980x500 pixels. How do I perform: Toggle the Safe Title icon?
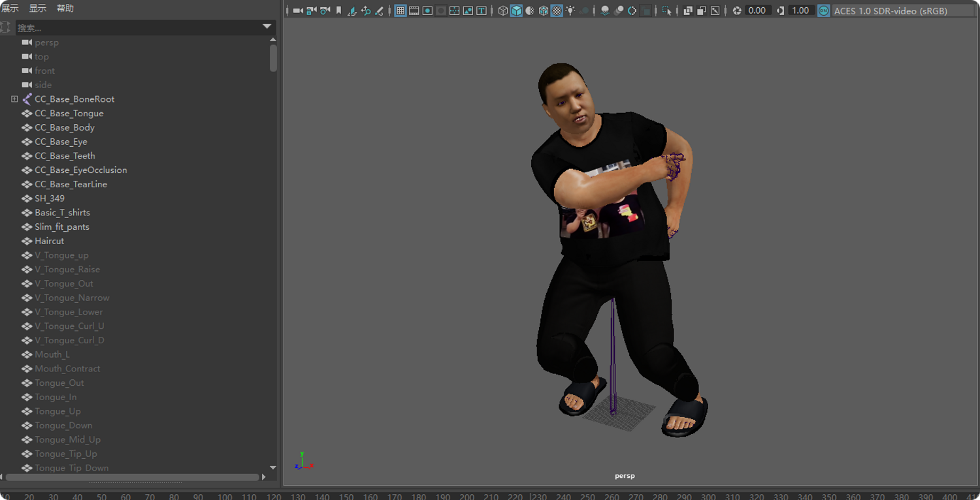point(482,10)
